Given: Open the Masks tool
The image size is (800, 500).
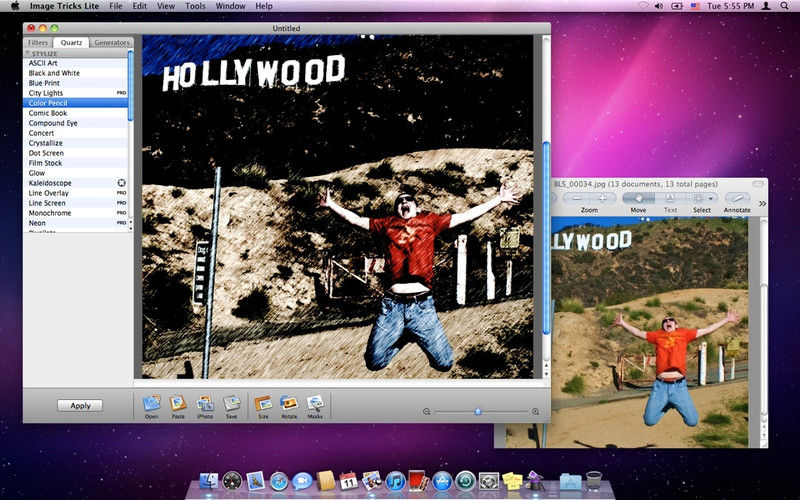Looking at the screenshot, I should click(315, 403).
